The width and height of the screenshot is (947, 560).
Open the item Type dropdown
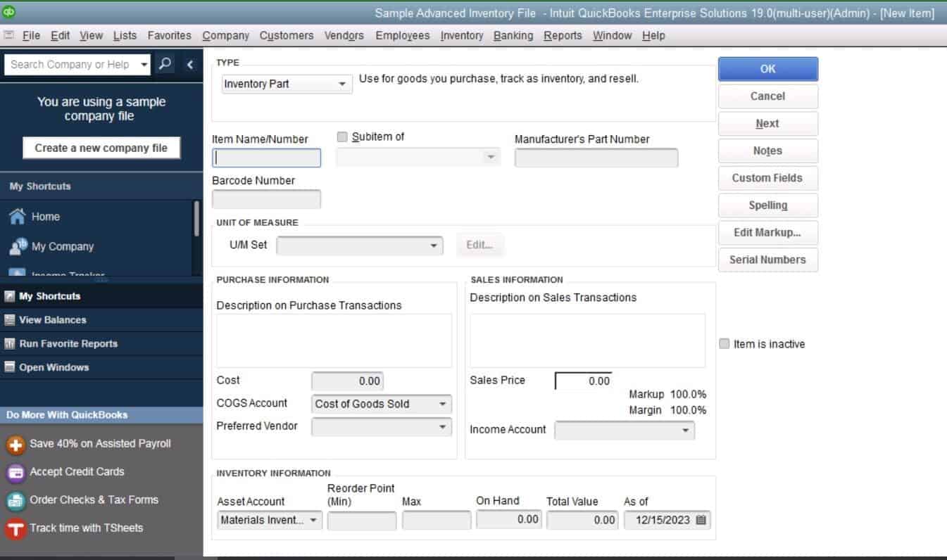click(287, 84)
